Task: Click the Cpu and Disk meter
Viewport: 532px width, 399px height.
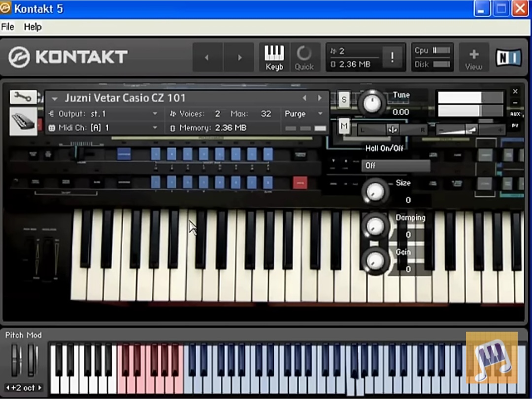Action: click(x=432, y=57)
